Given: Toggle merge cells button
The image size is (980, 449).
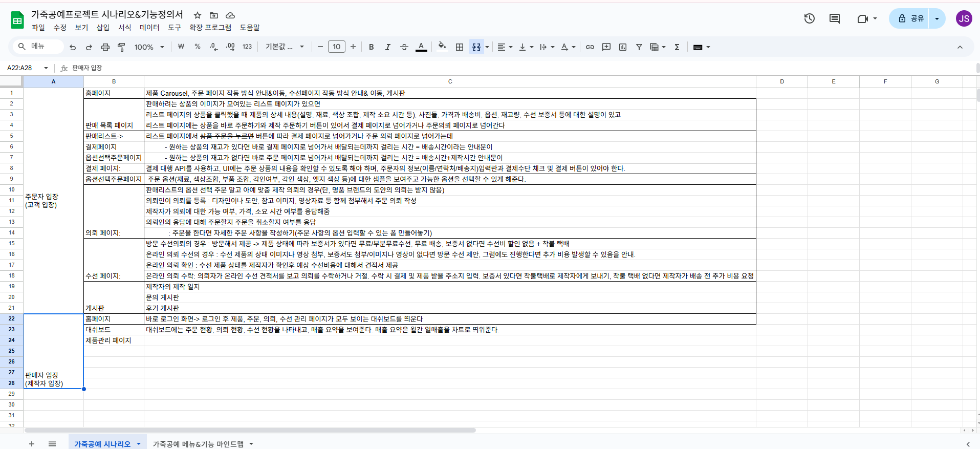Looking at the screenshot, I should pyautogui.click(x=476, y=47).
